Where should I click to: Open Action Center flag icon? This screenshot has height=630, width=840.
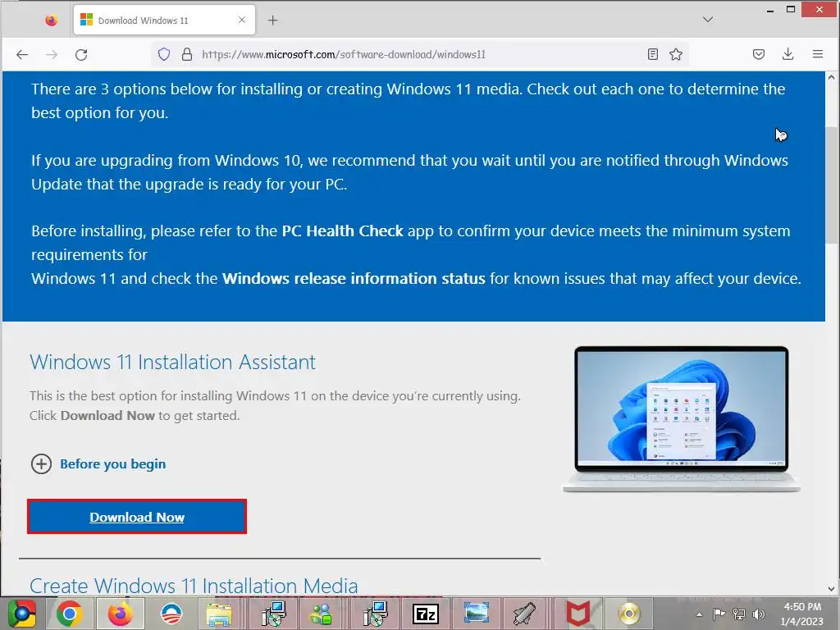(719, 614)
